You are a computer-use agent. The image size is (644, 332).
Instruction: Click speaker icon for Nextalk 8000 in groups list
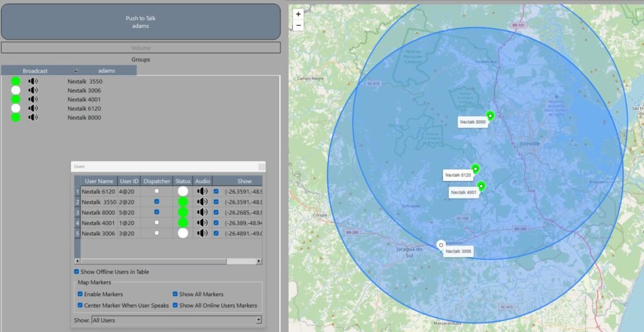pos(33,118)
